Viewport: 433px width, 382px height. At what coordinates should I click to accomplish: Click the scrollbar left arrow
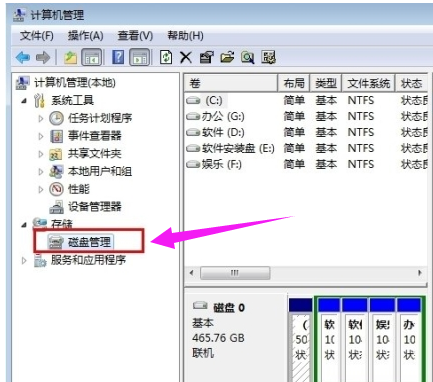point(192,273)
